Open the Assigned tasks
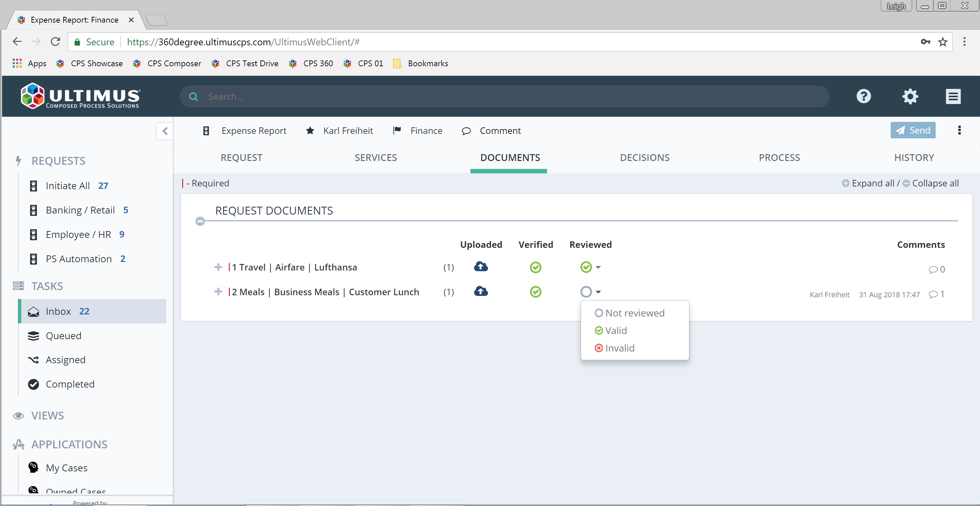 [65, 360]
